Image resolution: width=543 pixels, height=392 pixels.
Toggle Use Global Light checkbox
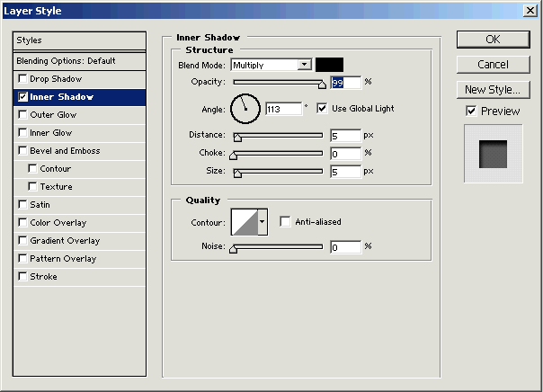[322, 109]
